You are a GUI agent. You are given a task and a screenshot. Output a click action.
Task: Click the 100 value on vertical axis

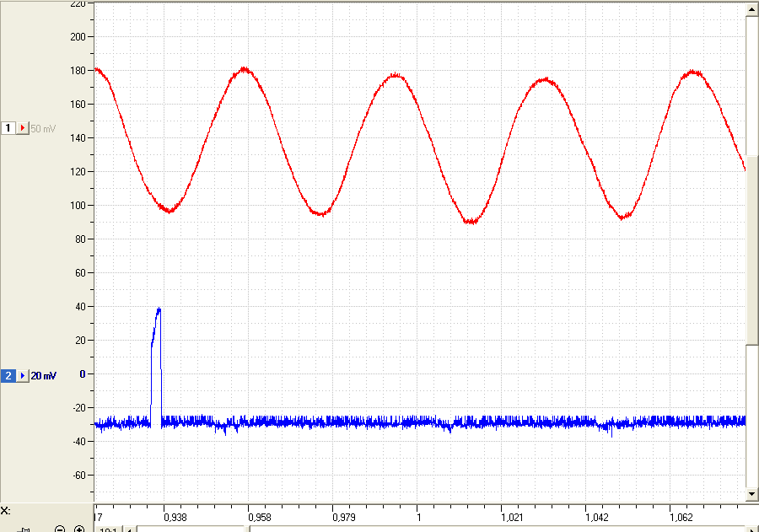[x=78, y=206]
